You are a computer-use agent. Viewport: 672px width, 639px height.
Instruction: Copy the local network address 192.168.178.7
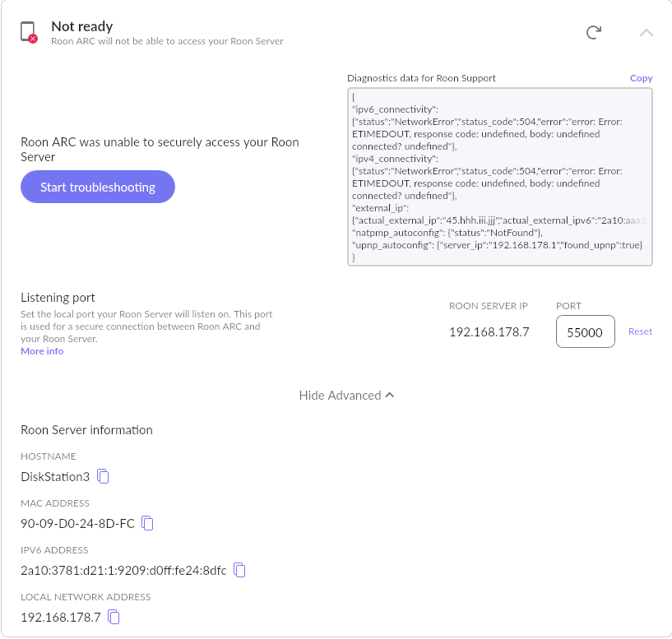click(113, 617)
